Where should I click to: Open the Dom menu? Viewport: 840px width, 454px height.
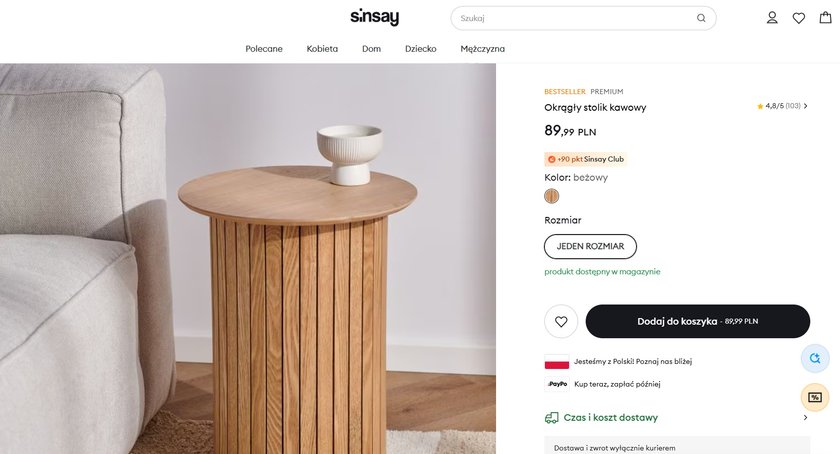tap(371, 49)
